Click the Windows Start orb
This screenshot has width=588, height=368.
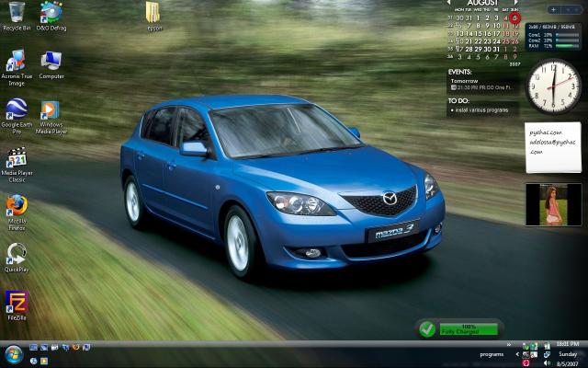point(15,354)
